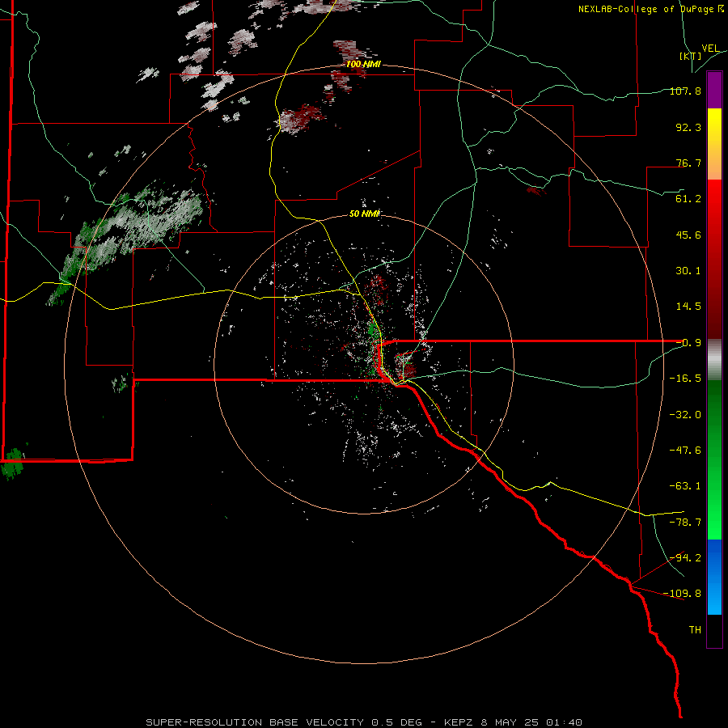The height and width of the screenshot is (728, 728).
Task: Click the 8 MAY 25 01:40 timestamp
Action: (x=533, y=722)
